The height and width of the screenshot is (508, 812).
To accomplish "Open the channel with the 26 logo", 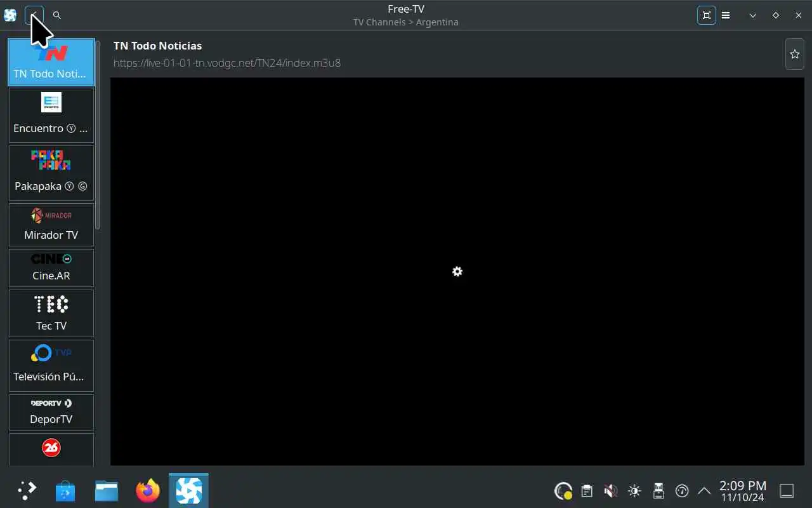I will pos(51,449).
